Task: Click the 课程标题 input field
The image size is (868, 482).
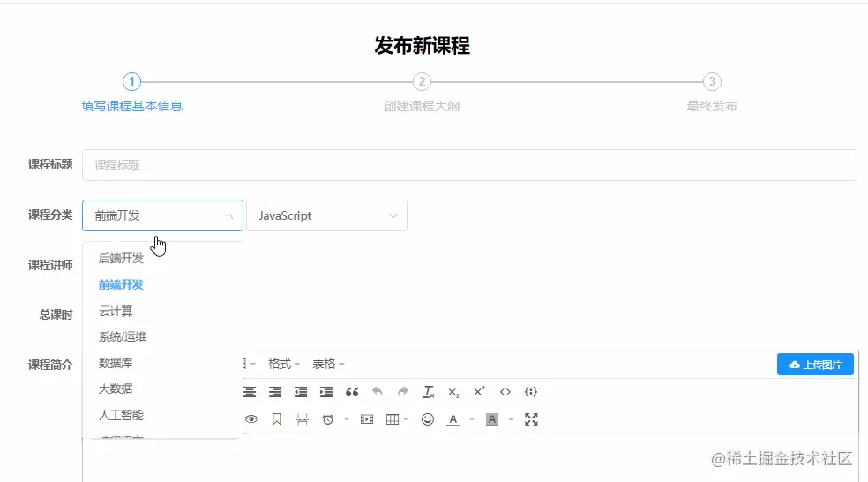Action: click(469, 165)
